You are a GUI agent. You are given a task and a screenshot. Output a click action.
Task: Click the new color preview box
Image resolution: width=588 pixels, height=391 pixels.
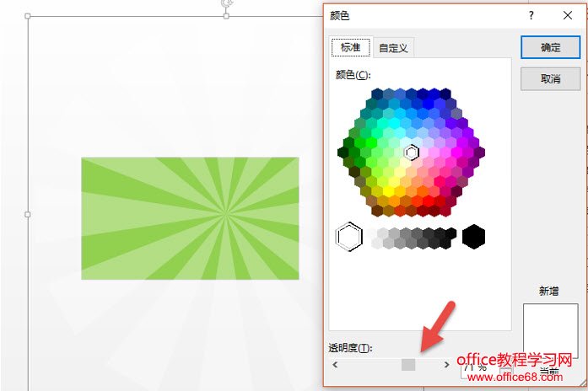point(550,331)
